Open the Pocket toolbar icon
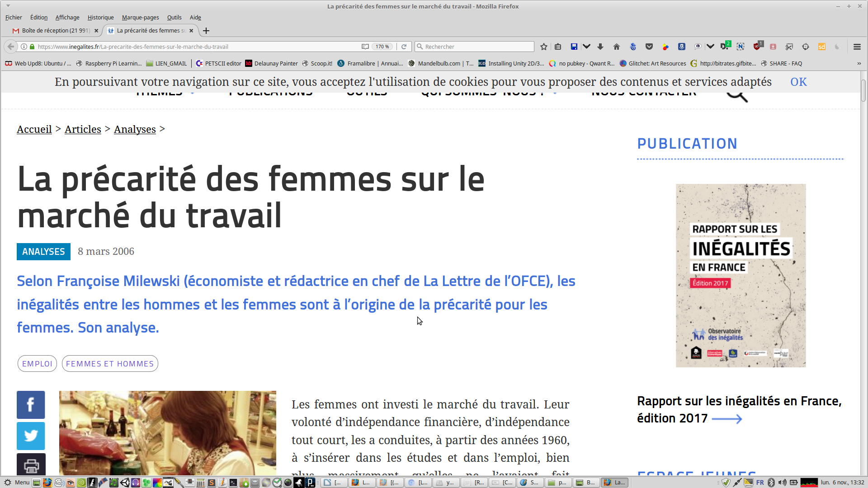 (x=649, y=47)
